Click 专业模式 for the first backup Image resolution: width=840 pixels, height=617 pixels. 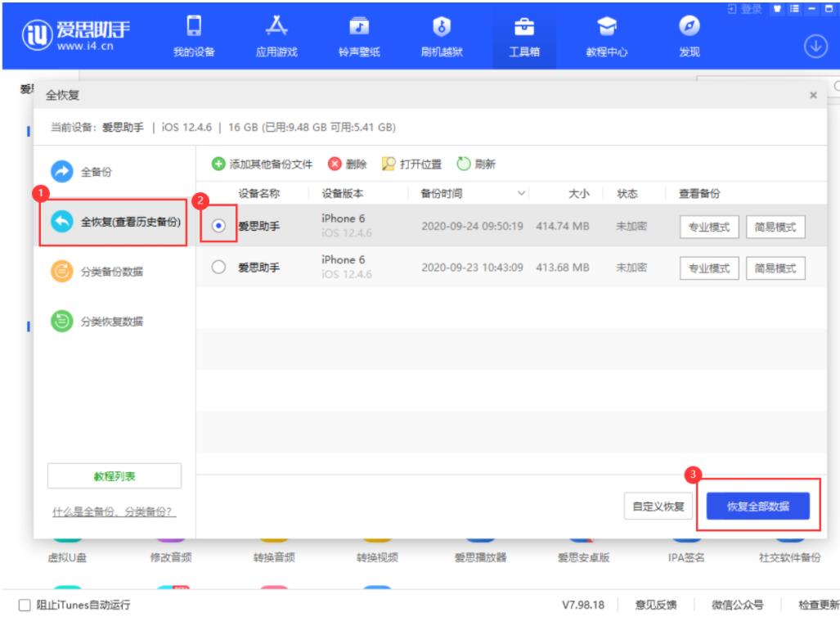tap(709, 227)
